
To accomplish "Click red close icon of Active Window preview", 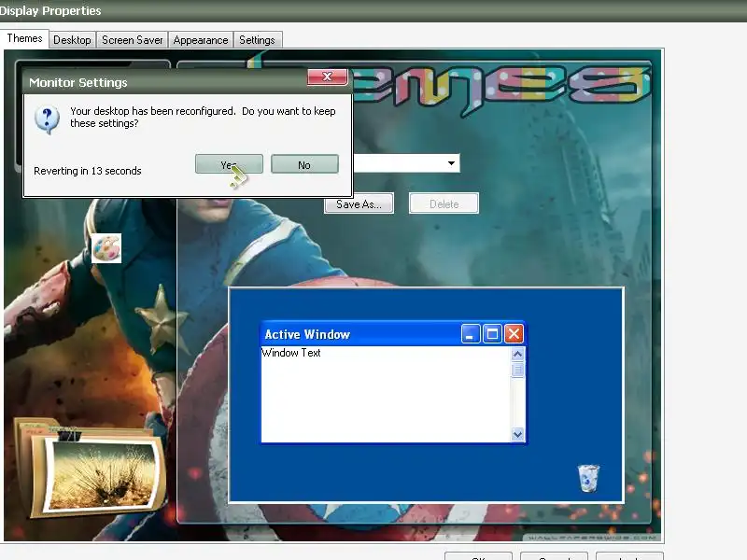I will click(x=514, y=334).
